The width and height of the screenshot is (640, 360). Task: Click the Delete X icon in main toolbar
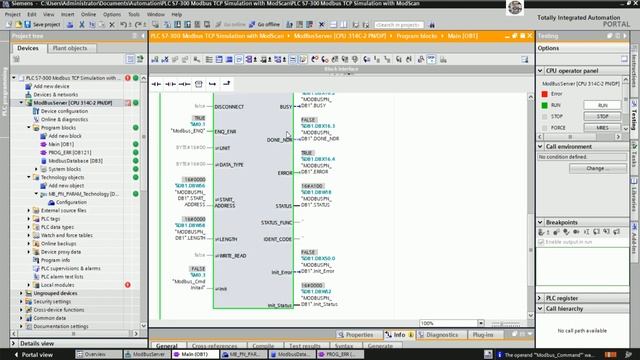click(x=112, y=24)
